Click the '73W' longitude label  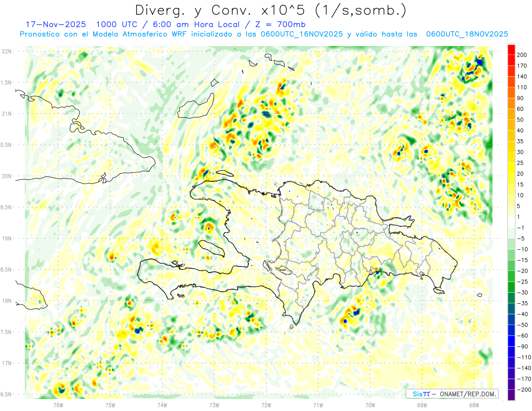coord(214,405)
